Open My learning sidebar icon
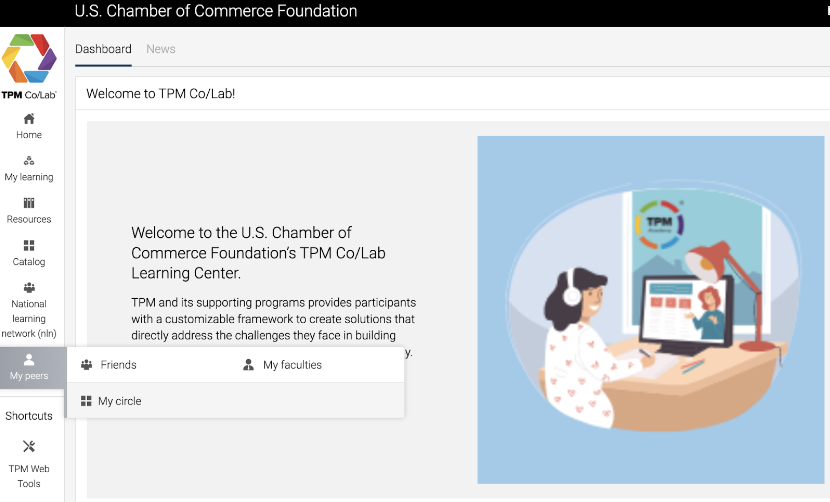Image resolution: width=830 pixels, height=502 pixels. (29, 160)
